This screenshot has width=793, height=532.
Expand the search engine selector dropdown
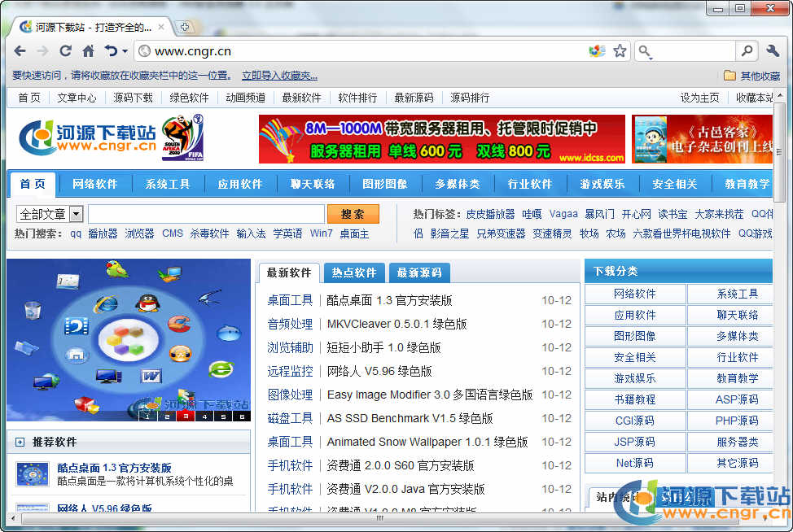point(646,52)
